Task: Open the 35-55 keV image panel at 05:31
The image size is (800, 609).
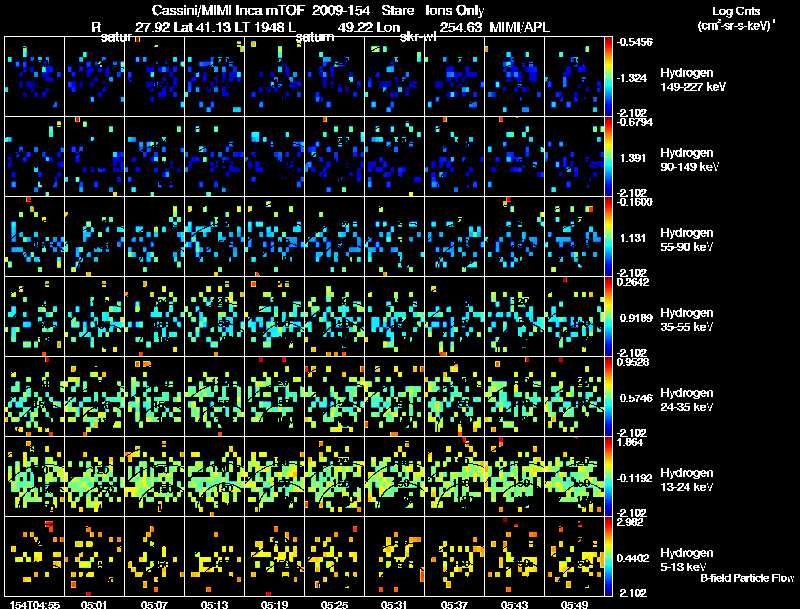Action: [x=394, y=317]
